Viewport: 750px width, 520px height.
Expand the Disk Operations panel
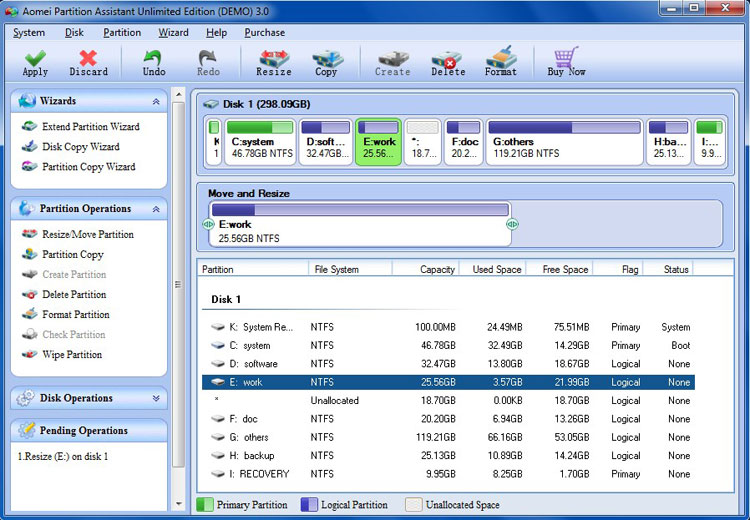pyautogui.click(x=156, y=398)
